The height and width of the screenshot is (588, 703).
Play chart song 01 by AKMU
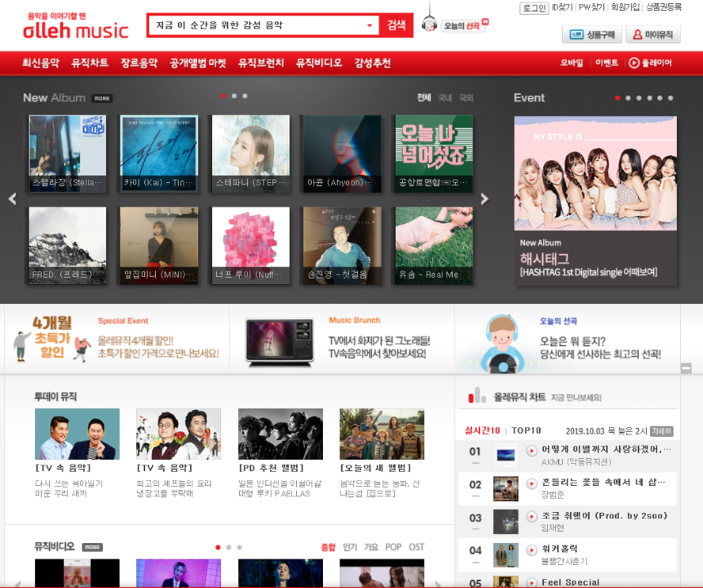(531, 450)
